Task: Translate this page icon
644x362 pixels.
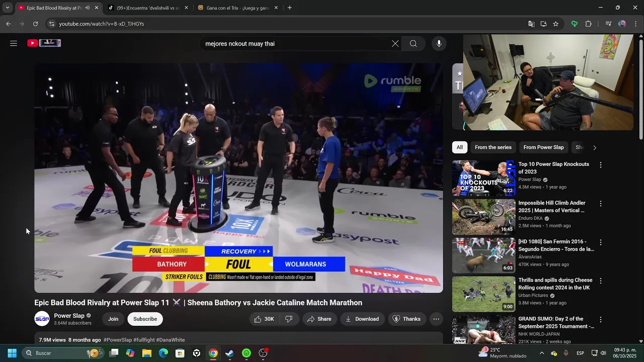Action: [x=531, y=24]
